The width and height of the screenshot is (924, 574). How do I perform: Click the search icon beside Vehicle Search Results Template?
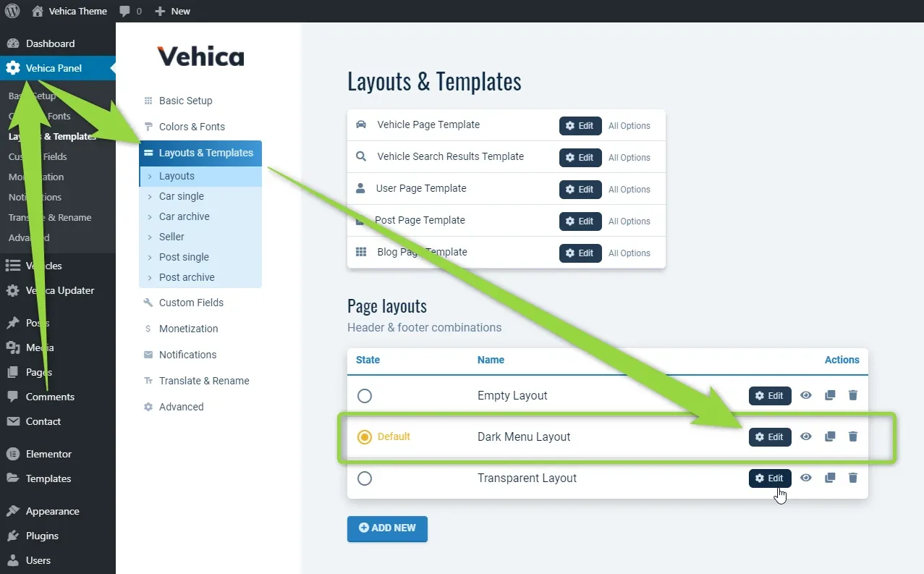[361, 156]
